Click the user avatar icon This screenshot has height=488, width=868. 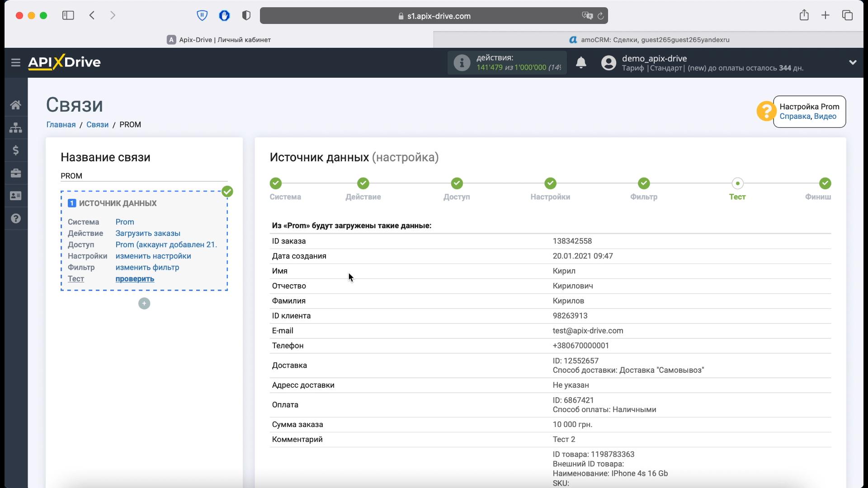pyautogui.click(x=609, y=63)
